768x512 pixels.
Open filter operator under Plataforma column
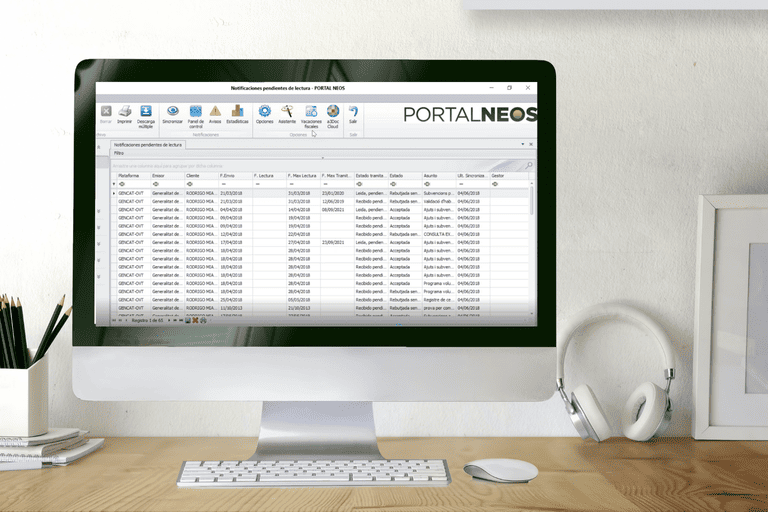pos(122,184)
